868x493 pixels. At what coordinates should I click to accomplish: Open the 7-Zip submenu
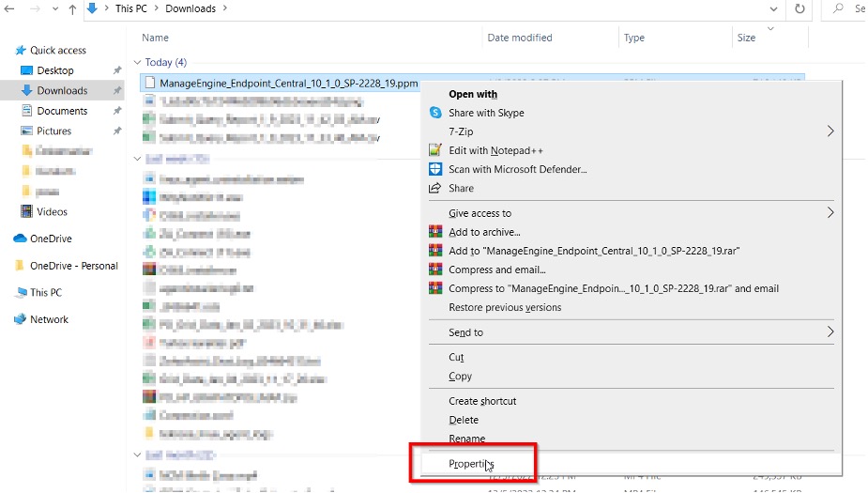(461, 131)
